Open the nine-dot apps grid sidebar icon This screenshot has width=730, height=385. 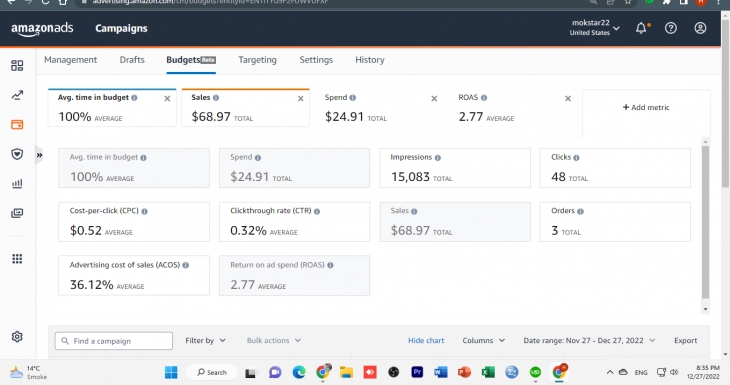tap(17, 259)
